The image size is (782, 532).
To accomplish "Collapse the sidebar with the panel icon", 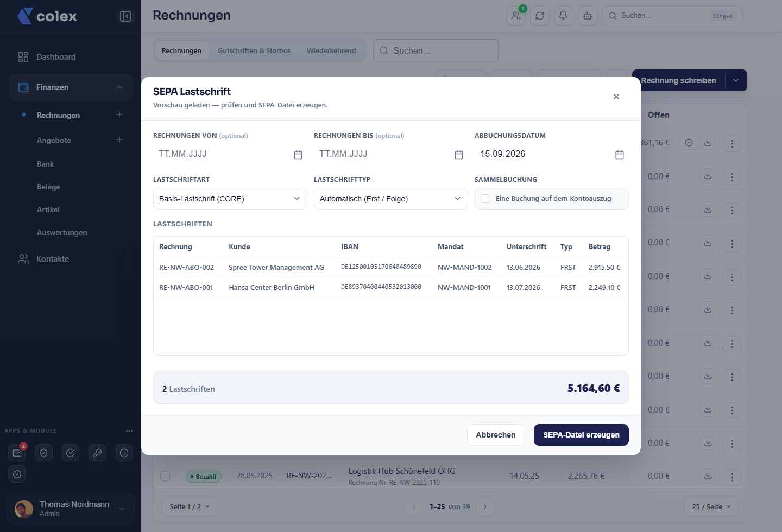I will 125,16.
